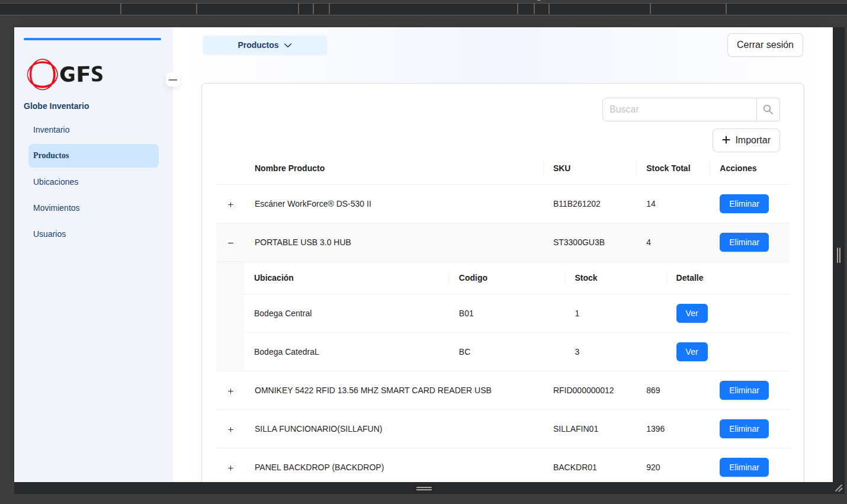Click the resize handle at the bottom edge
The width and height of the screenshot is (847, 504).
(x=424, y=489)
